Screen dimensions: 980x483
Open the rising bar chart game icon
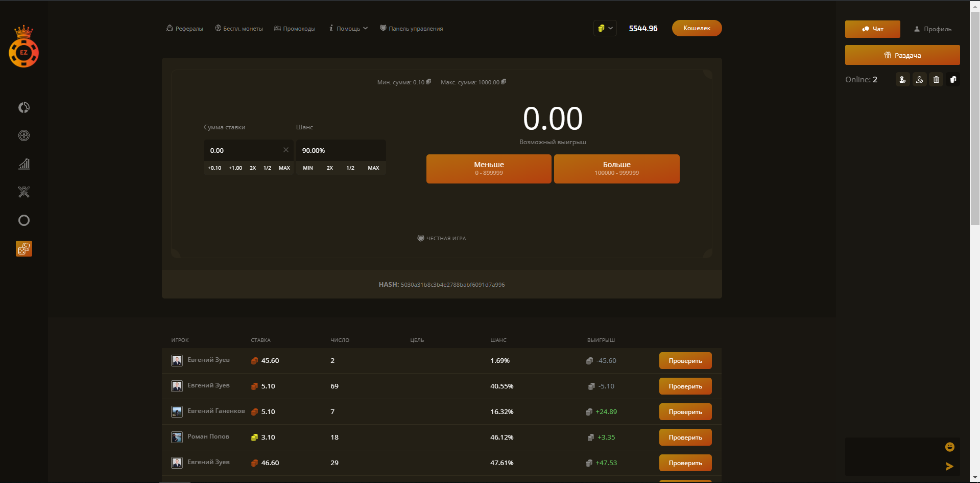(x=24, y=164)
